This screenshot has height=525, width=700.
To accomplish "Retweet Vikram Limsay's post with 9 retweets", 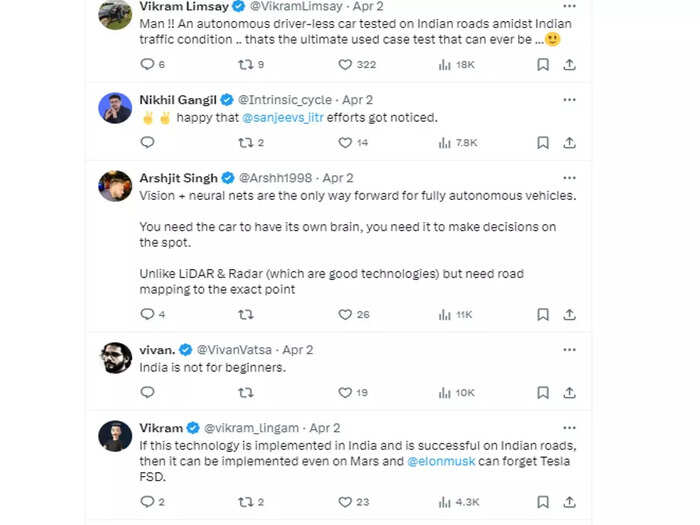I will pos(246,65).
